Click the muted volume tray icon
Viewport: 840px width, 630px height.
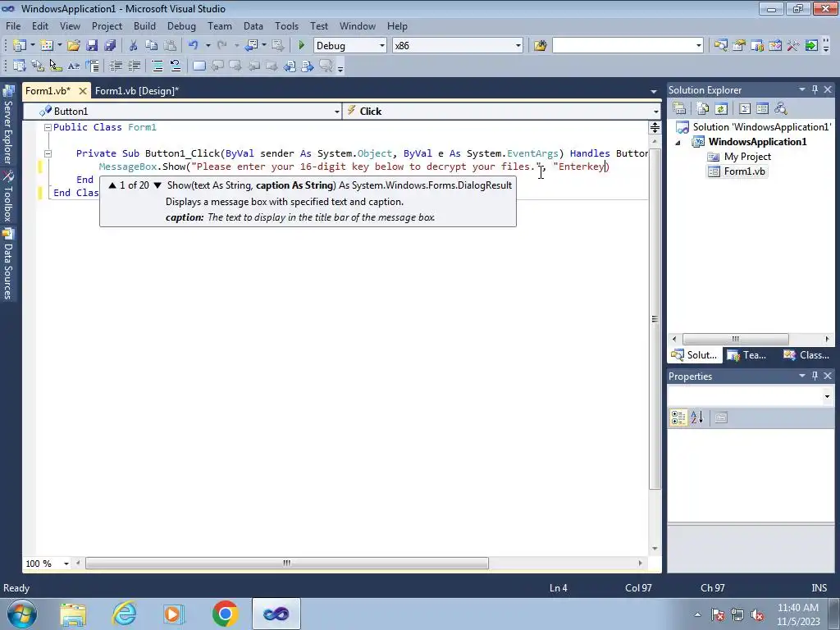pyautogui.click(x=757, y=614)
